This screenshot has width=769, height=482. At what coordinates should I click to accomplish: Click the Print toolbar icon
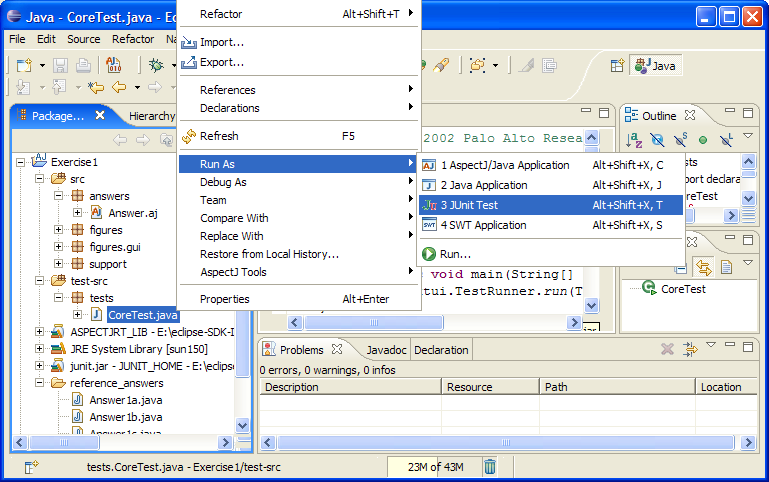point(83,65)
